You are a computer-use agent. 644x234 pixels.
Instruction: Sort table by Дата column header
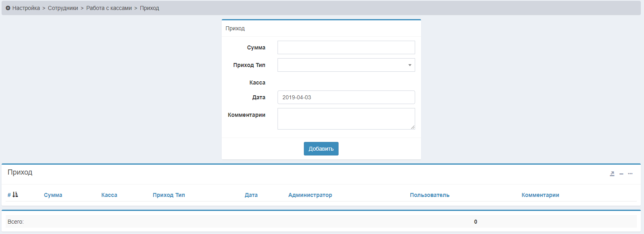251,195
